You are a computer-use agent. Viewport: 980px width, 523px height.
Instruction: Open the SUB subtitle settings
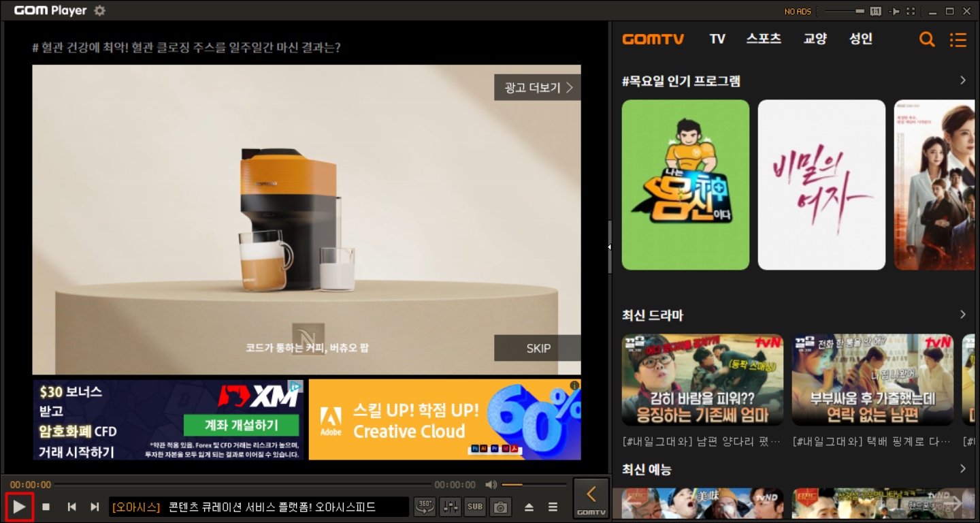coord(475,507)
